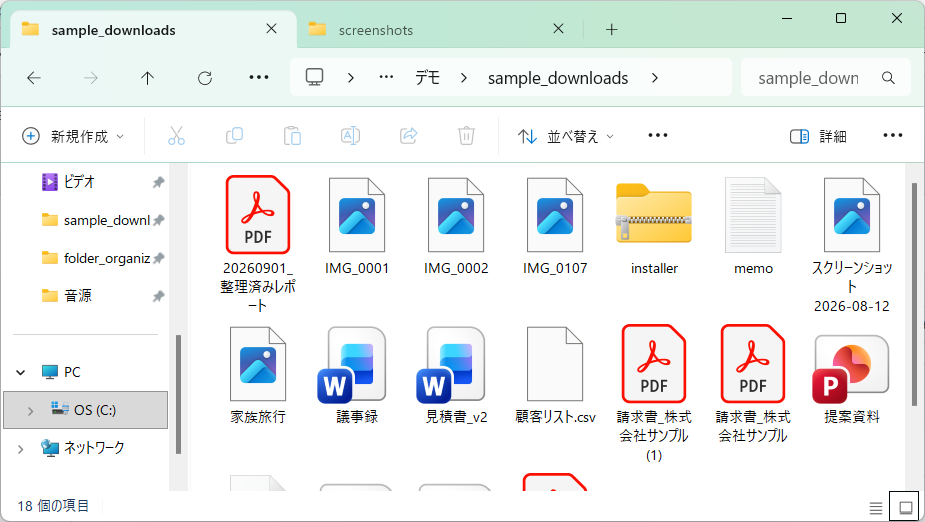The image size is (925, 522).
Task: Select the IMG_0002 image file
Action: click(455, 226)
